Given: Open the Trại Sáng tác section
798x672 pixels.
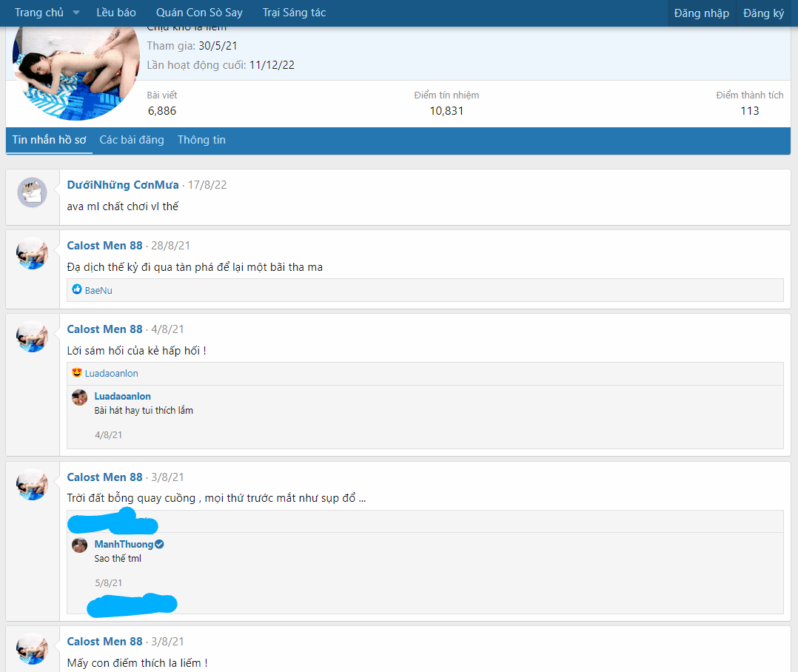Looking at the screenshot, I should [x=294, y=13].
